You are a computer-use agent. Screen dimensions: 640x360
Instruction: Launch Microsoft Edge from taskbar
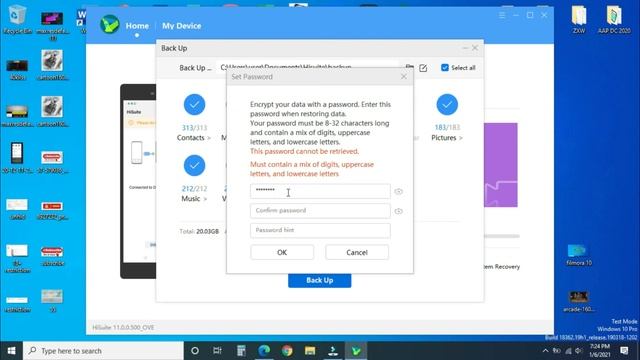click(x=264, y=351)
